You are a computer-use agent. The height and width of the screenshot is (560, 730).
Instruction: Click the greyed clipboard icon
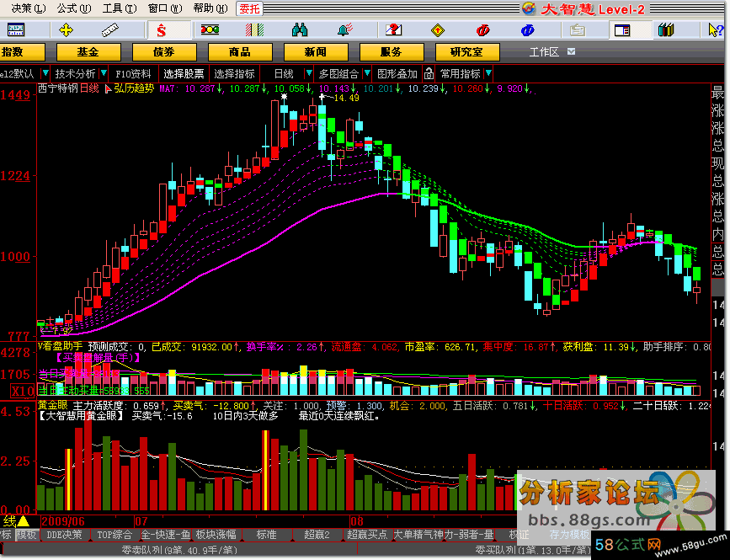578,30
